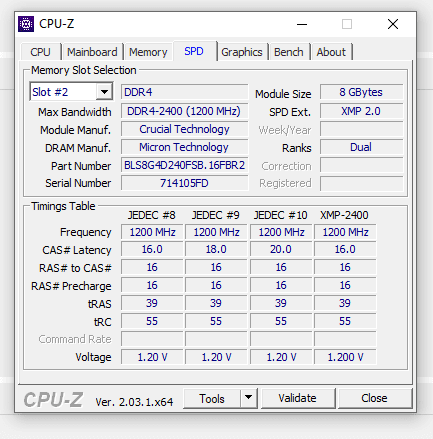
Task: Click part number BLS8G4D240FSB.16FBR2
Action: 185,165
